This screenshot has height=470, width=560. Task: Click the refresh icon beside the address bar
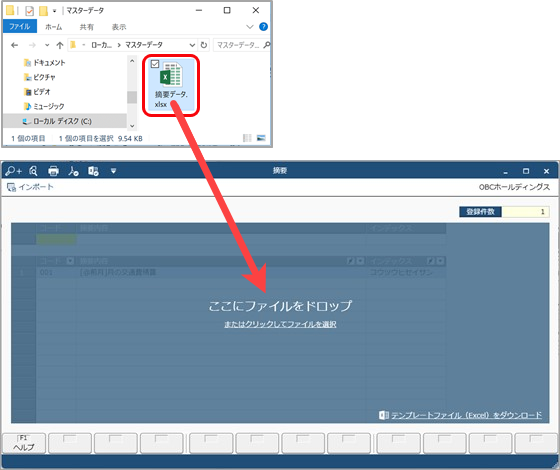(204, 45)
